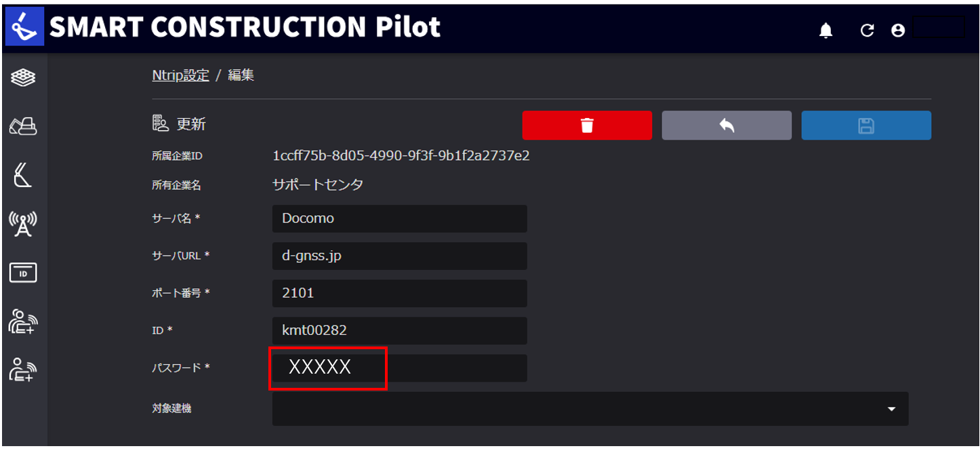This screenshot has width=980, height=457.
Task: Open the excavator machine sidebar icon
Action: pos(23,126)
